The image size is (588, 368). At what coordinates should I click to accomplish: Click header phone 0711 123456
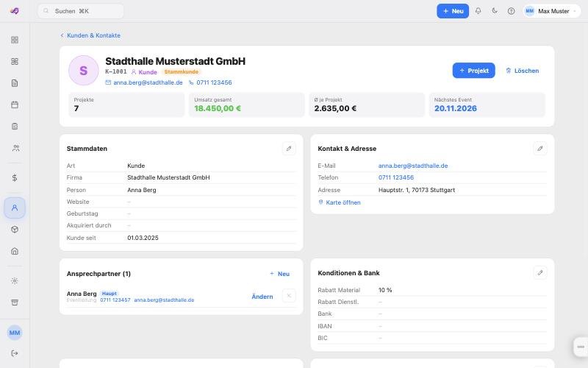(x=210, y=82)
